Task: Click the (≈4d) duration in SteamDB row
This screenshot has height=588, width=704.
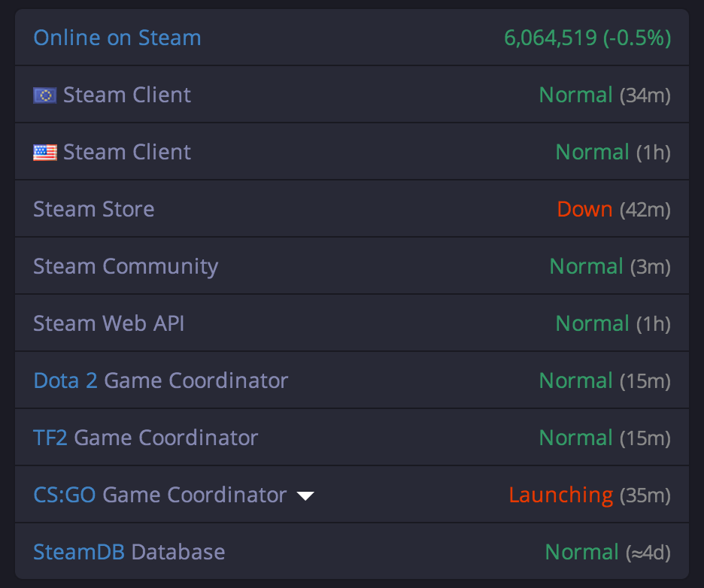Action: [648, 553]
